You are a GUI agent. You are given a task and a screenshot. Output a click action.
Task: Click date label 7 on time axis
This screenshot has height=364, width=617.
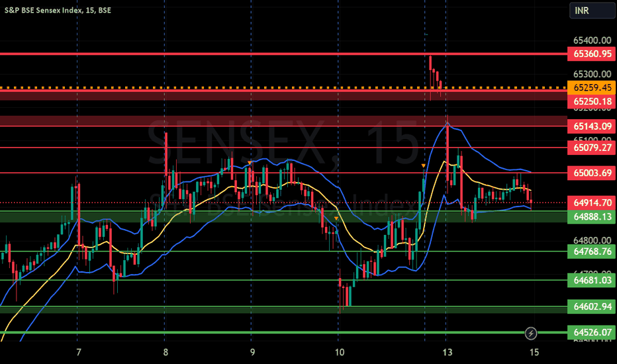79,352
